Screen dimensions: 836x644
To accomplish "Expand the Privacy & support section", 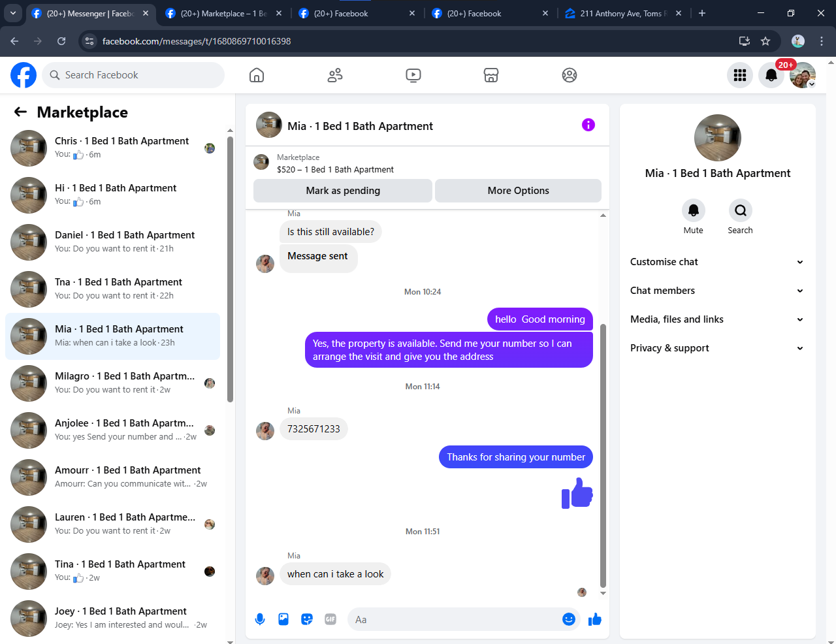I will (x=717, y=348).
